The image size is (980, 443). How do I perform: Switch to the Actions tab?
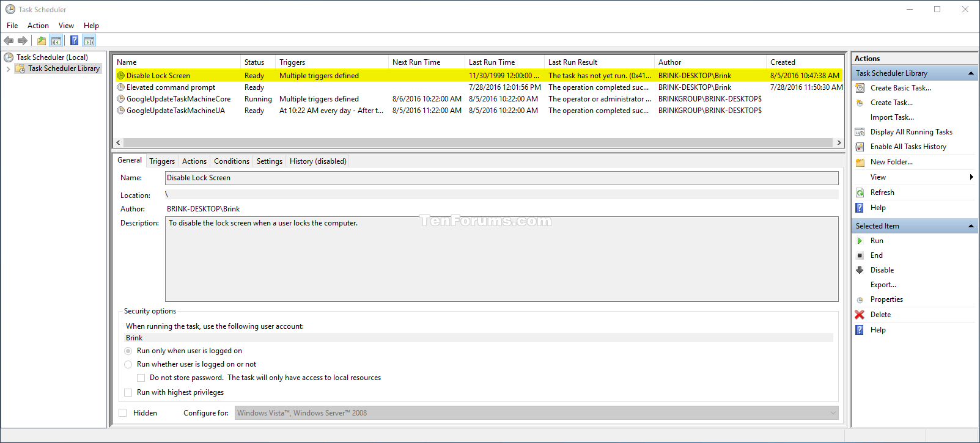[x=194, y=161]
